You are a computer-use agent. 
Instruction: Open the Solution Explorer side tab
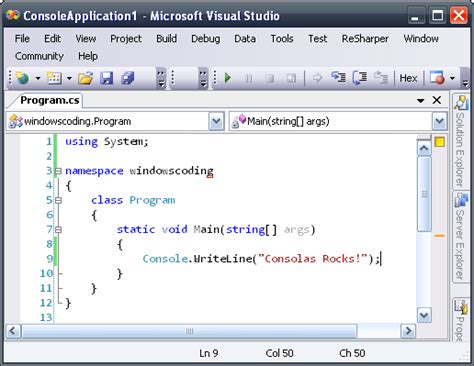point(460,142)
